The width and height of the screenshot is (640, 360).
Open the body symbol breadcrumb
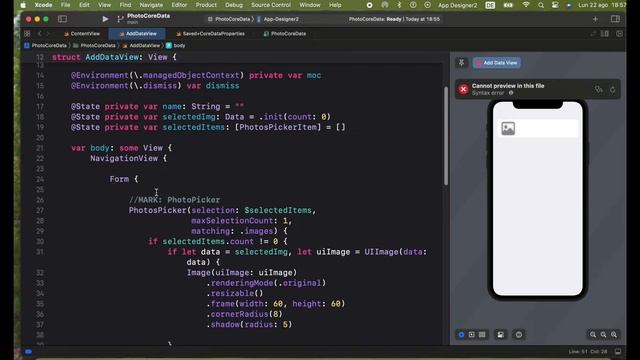(x=176, y=45)
